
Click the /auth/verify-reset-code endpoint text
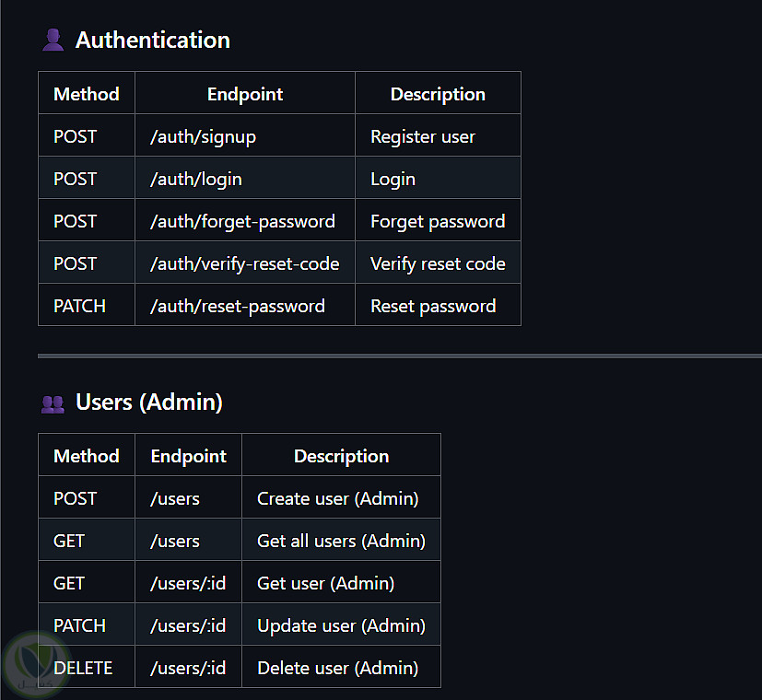[244, 263]
